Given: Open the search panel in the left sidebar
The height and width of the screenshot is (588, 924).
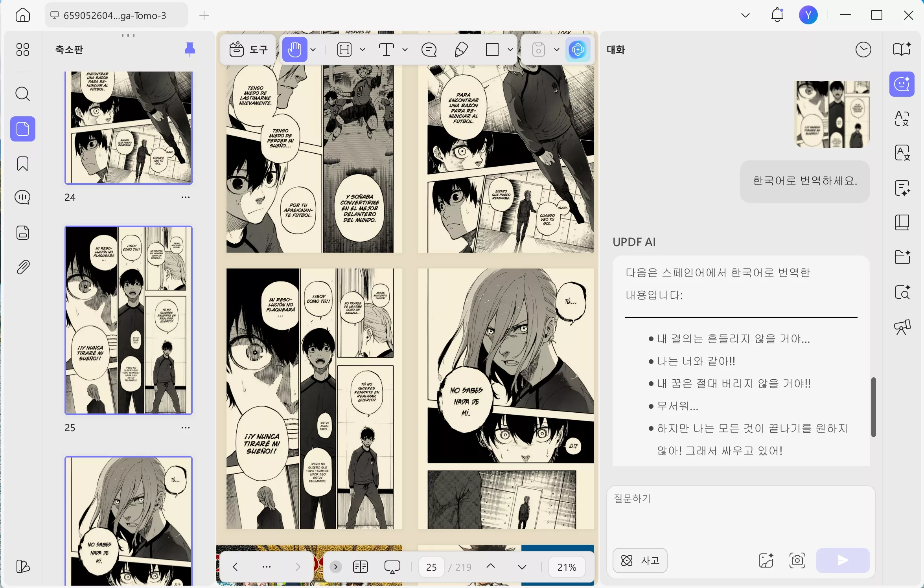Looking at the screenshot, I should click(22, 94).
